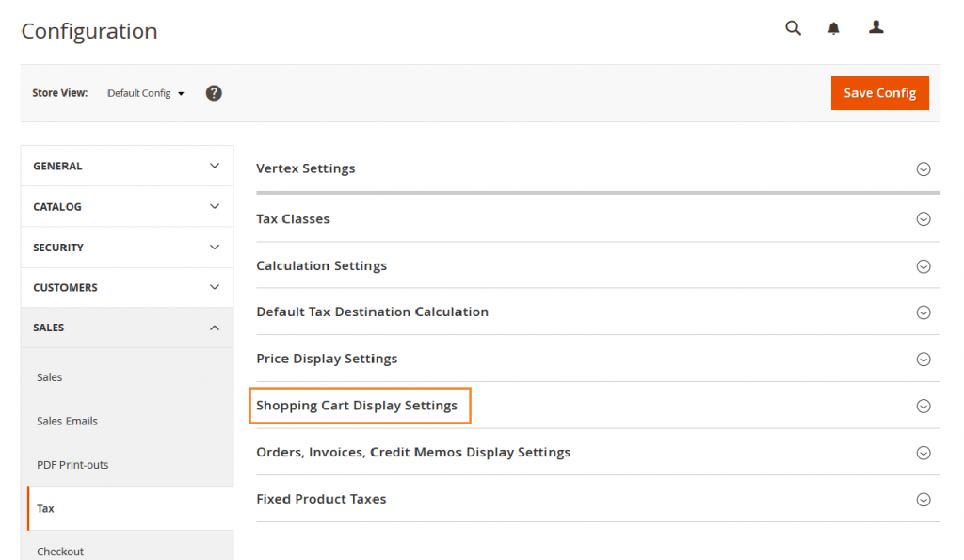964x560 pixels.
Task: Collapse the SALES settings section
Action: point(126,328)
